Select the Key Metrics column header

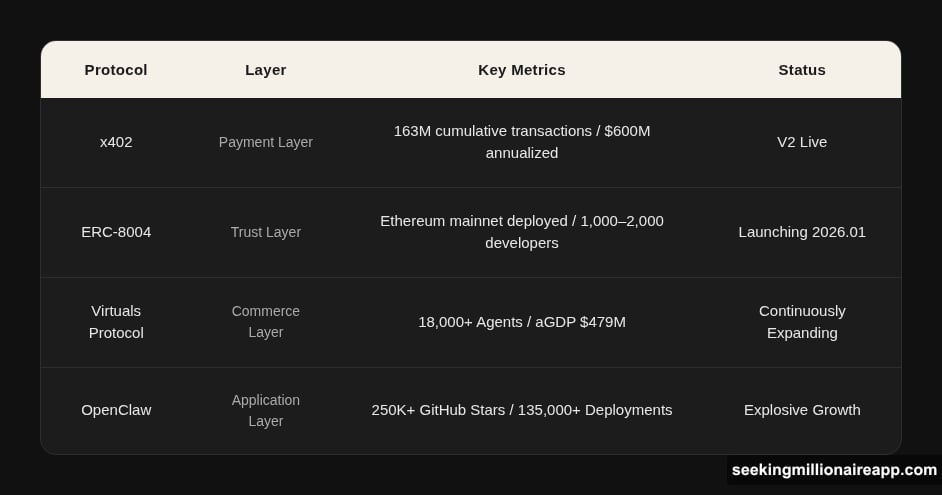tap(521, 70)
